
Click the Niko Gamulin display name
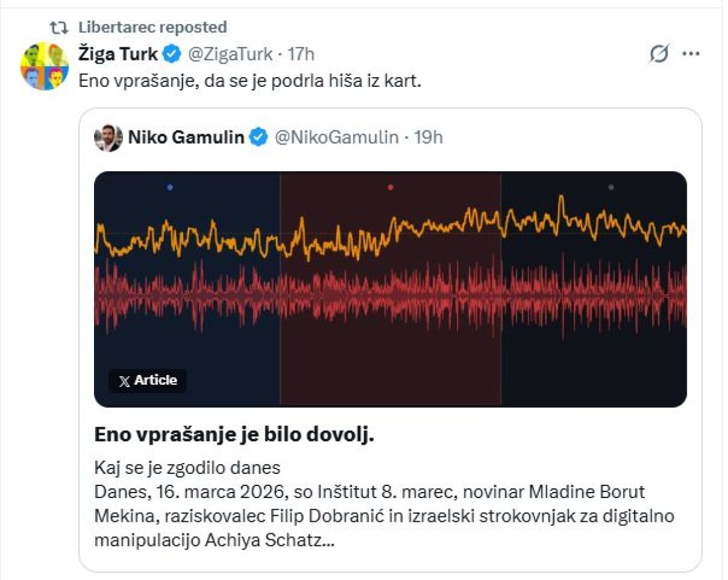tap(186, 138)
